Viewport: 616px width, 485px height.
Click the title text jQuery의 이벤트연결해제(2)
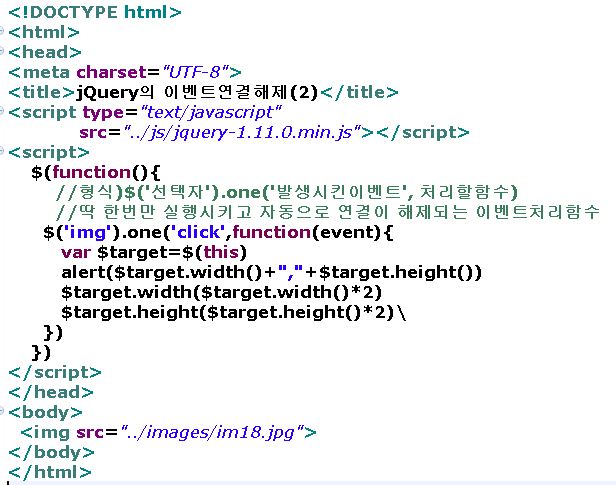[197, 92]
